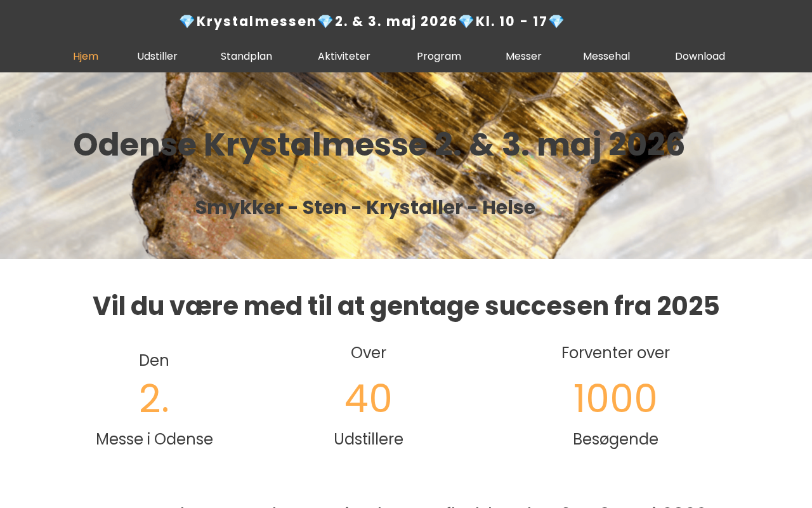Image resolution: width=812 pixels, height=508 pixels.
Task: Open the Program page
Action: pyautogui.click(x=439, y=57)
